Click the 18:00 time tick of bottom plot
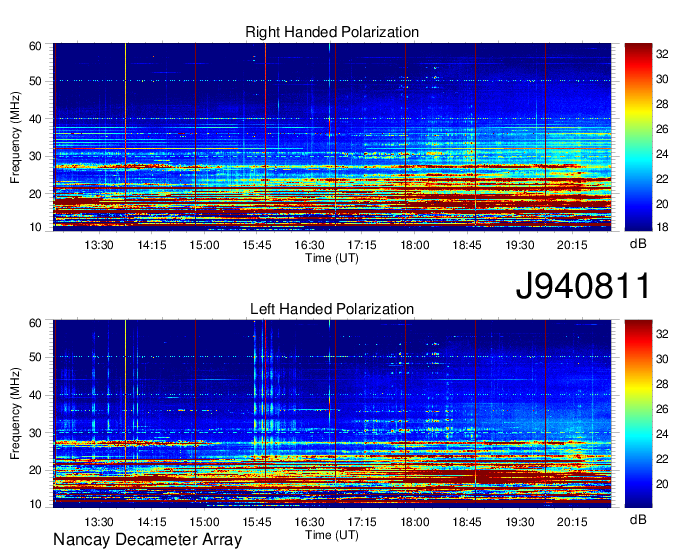 pyautogui.click(x=415, y=522)
